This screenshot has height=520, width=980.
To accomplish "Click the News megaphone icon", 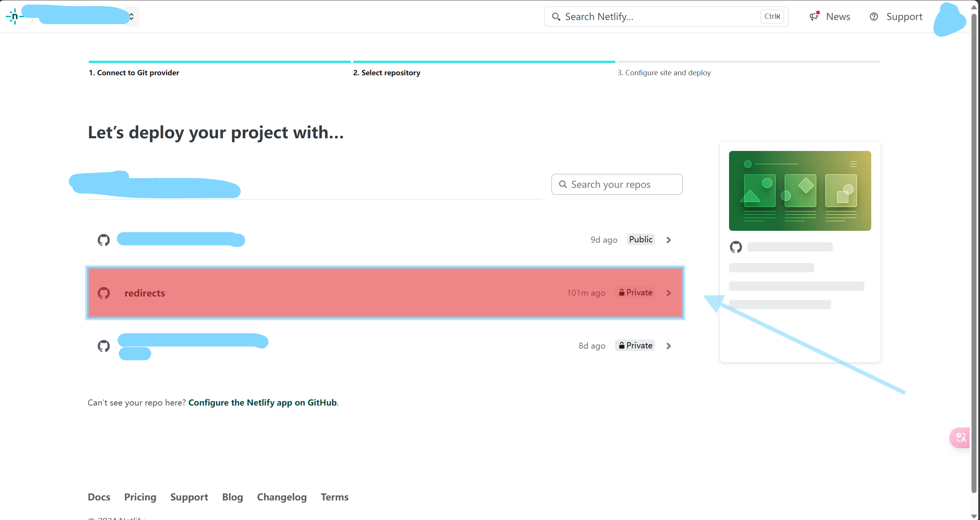I will click(814, 17).
